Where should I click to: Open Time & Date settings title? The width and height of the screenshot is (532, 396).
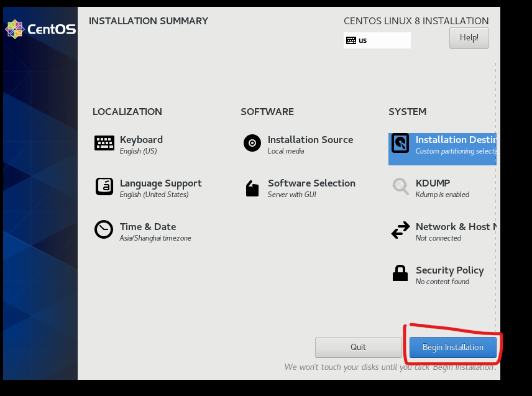click(147, 227)
